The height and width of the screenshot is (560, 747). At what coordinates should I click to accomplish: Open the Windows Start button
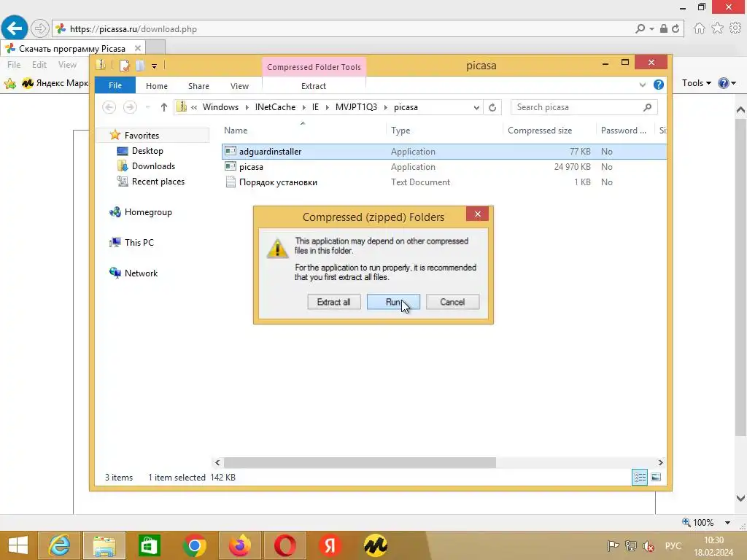(x=18, y=545)
